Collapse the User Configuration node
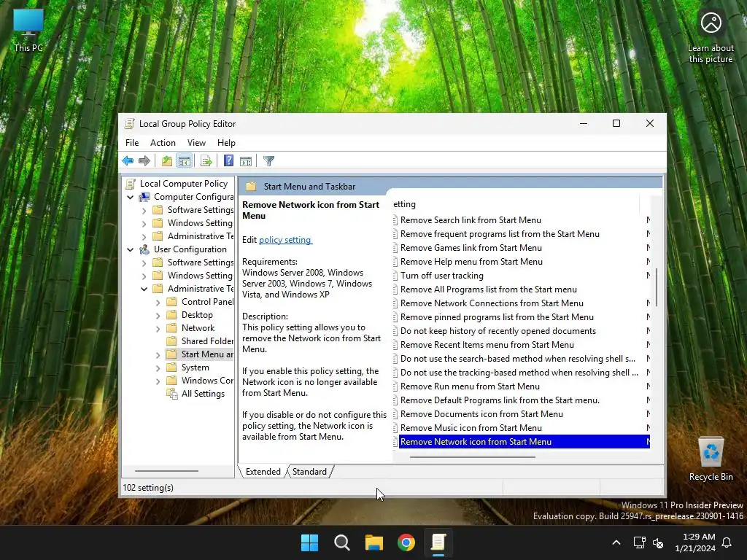The width and height of the screenshot is (747, 560). (x=130, y=249)
